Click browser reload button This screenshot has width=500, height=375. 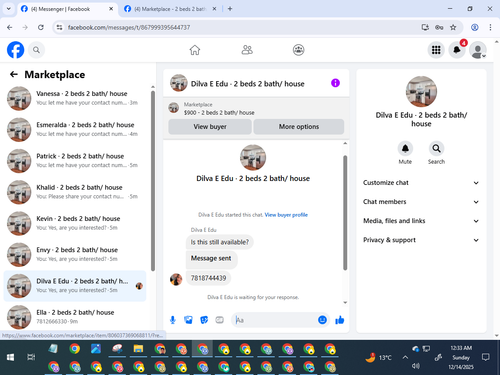pos(41,27)
